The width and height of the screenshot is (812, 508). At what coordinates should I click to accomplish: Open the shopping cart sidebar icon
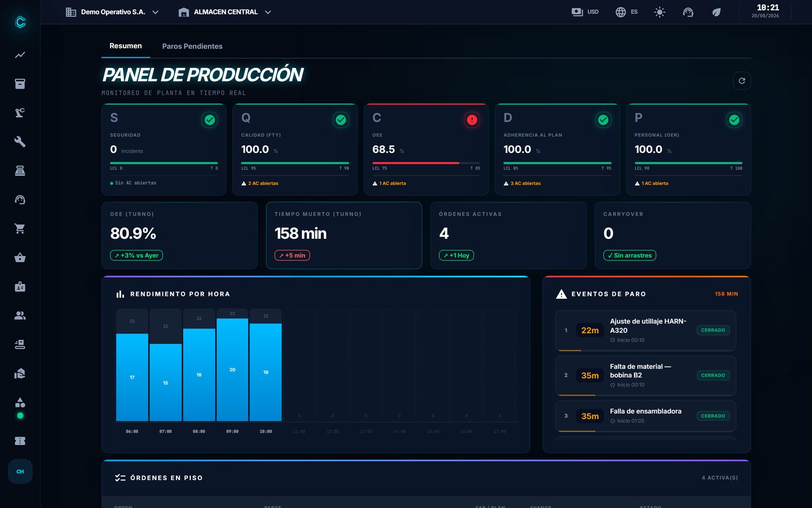point(20,229)
